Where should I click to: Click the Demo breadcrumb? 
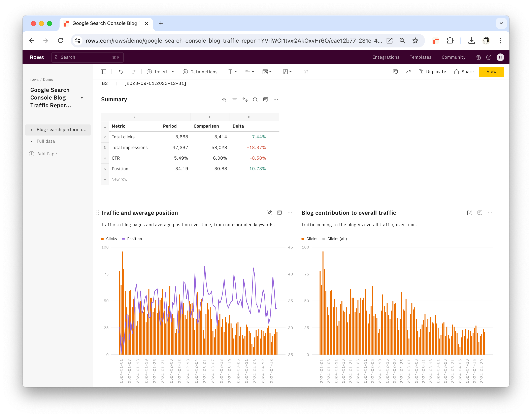pyautogui.click(x=48, y=80)
